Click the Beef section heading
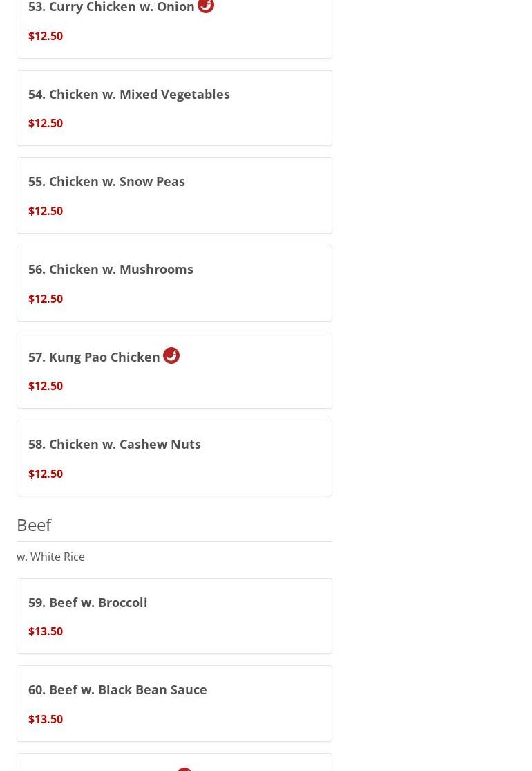Image resolution: width=532 pixels, height=771 pixels. point(34,525)
